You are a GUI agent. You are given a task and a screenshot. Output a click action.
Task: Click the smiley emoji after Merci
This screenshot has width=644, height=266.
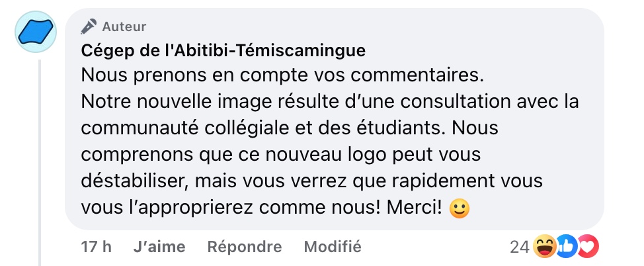(460, 208)
